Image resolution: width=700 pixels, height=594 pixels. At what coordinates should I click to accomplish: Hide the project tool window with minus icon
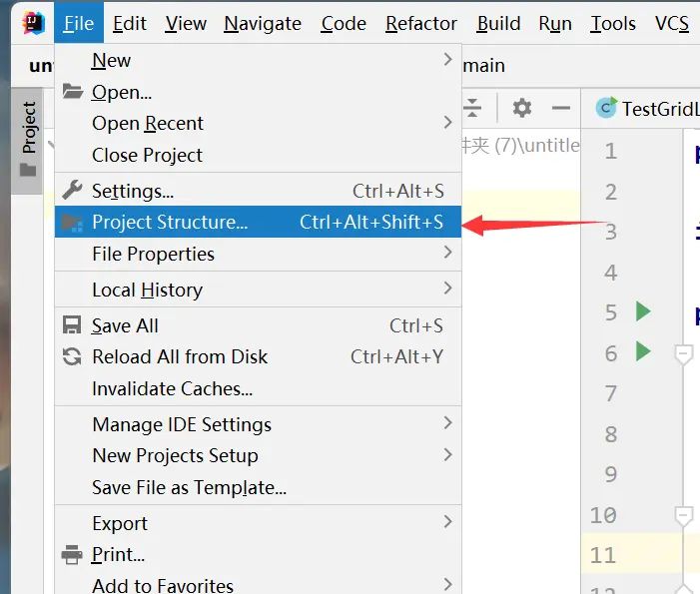click(x=561, y=108)
